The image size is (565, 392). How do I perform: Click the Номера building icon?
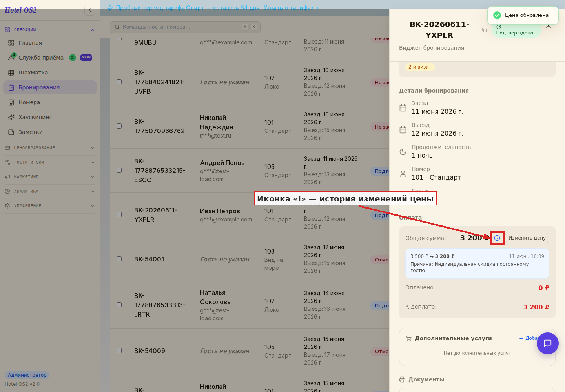click(11, 102)
